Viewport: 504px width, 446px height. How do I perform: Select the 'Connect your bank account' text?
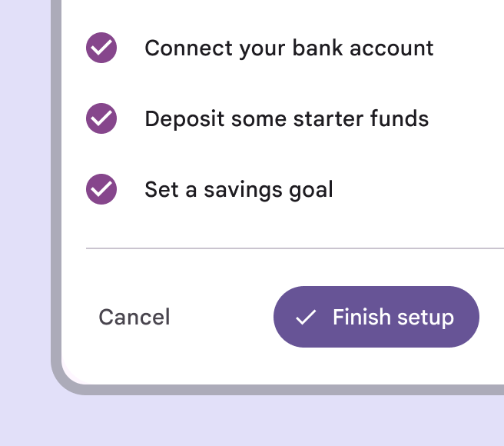[x=289, y=48]
